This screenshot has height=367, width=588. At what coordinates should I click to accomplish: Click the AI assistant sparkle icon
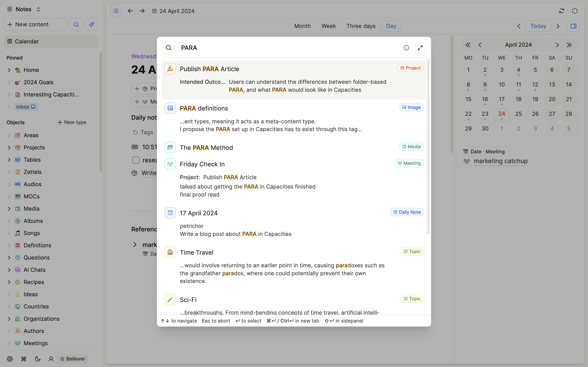[x=92, y=24]
